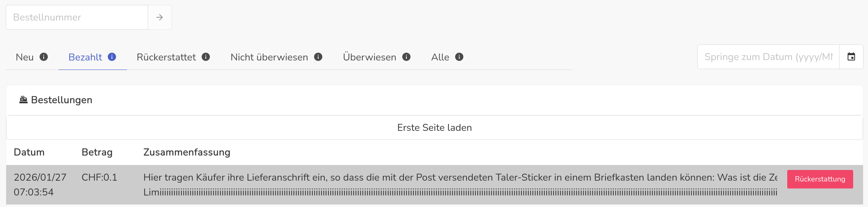Focus the Bestellnummer search field

click(77, 17)
